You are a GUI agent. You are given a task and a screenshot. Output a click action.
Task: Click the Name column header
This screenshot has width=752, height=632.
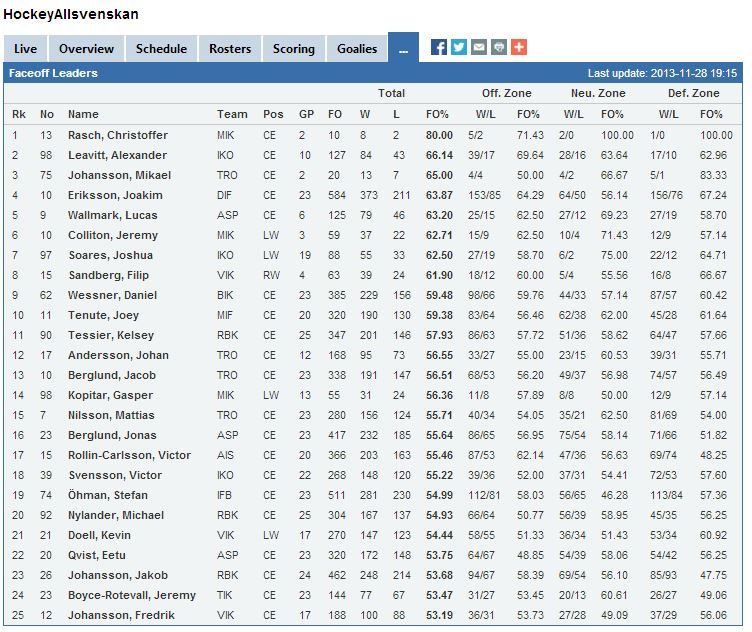83,114
